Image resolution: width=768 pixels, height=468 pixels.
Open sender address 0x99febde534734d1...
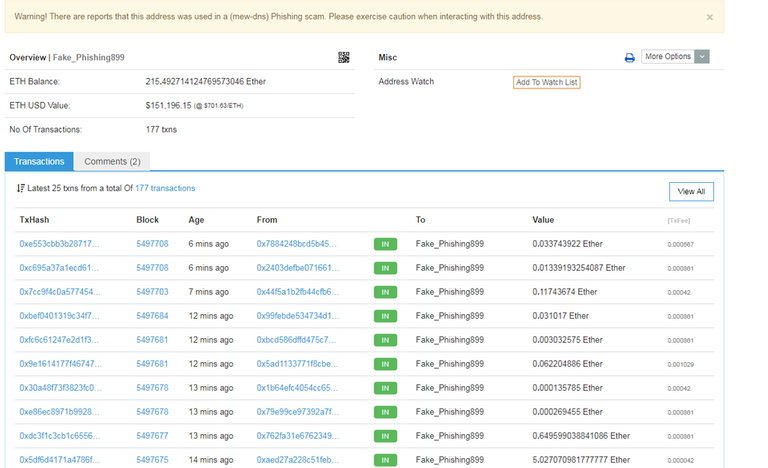pos(298,316)
